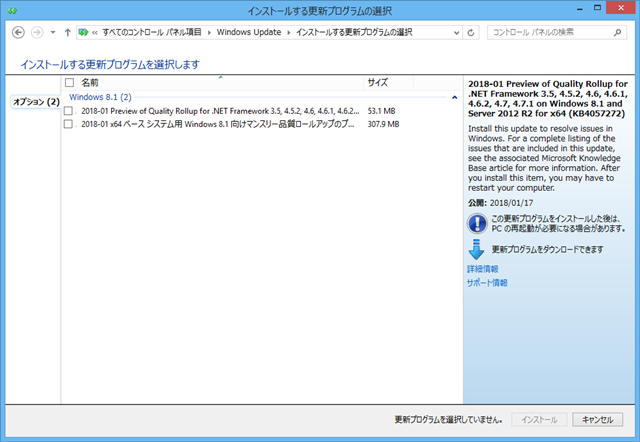The height and width of the screenshot is (442, 640).
Task: Toggle the select-all checkbox beside 名前
Action: (x=69, y=82)
